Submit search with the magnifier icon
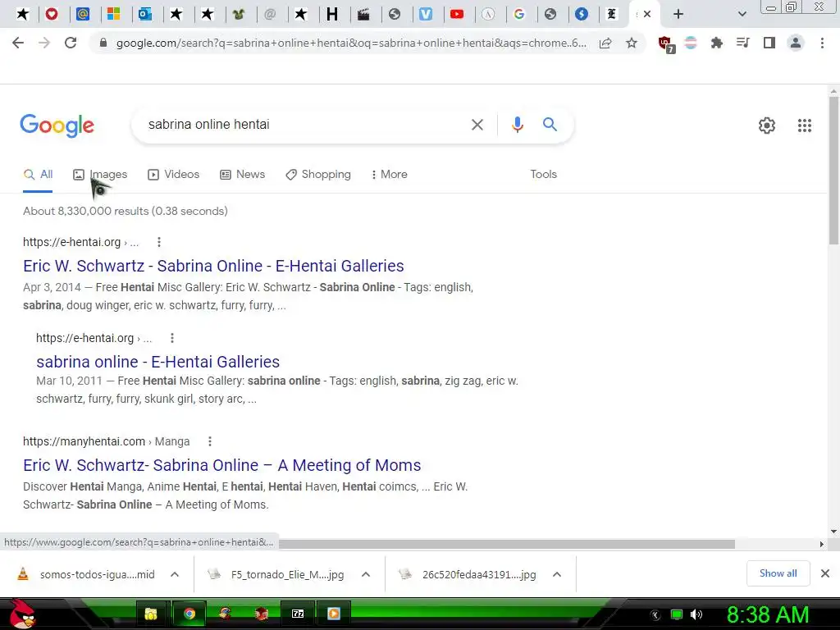This screenshot has height=630, width=840. point(550,125)
